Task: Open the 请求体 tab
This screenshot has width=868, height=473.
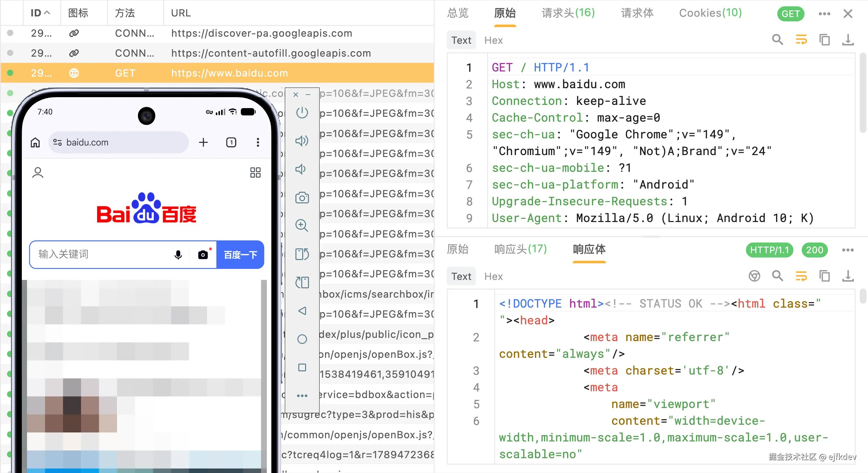Action: [637, 13]
